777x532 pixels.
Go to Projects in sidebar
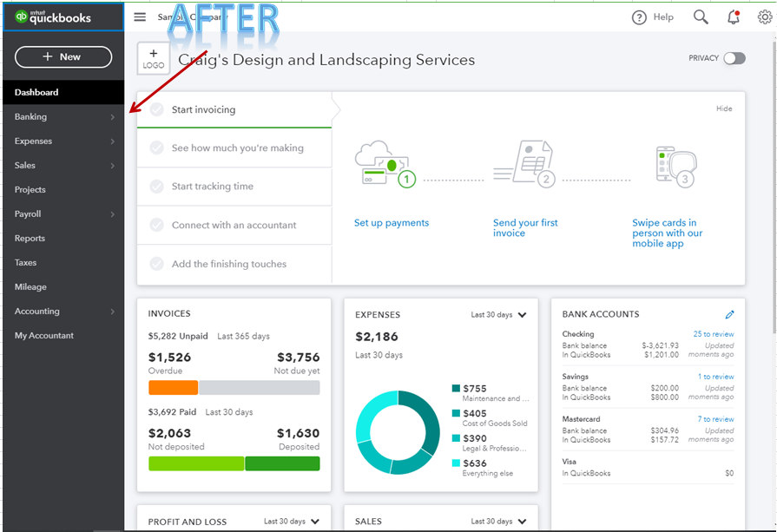[63, 190]
